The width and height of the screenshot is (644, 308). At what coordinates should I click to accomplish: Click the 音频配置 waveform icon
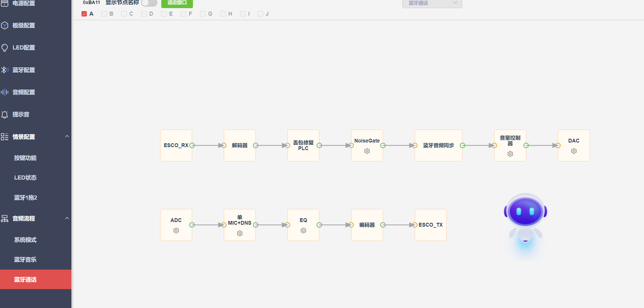tap(5, 92)
